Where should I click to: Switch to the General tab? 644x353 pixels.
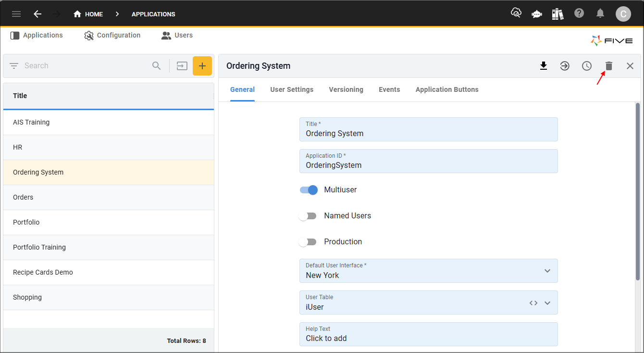242,90
